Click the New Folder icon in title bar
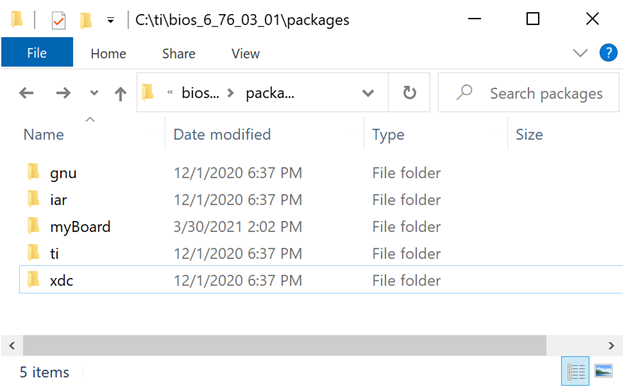624x387 pixels. [86, 20]
